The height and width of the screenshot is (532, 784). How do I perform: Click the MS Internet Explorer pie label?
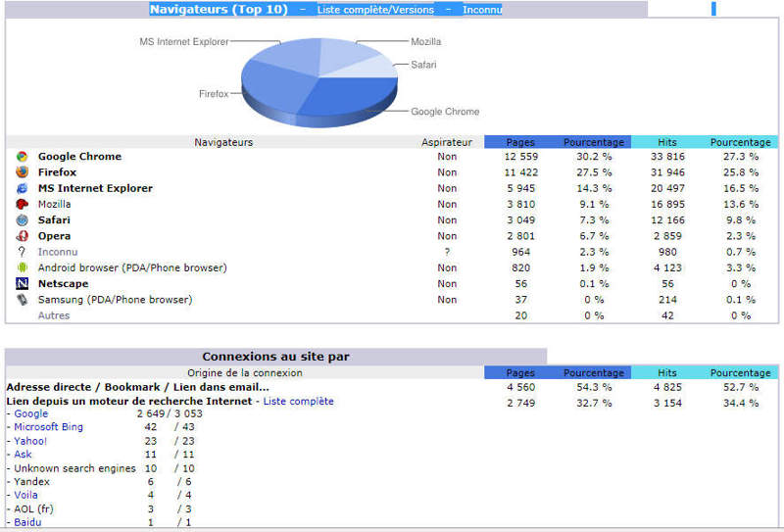pos(183,42)
